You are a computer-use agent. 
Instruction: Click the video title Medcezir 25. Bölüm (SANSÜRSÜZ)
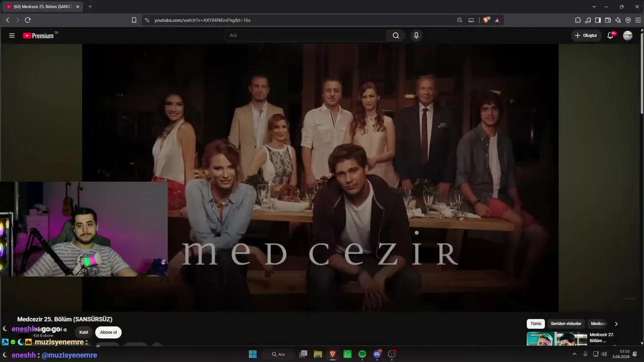pyautogui.click(x=65, y=319)
